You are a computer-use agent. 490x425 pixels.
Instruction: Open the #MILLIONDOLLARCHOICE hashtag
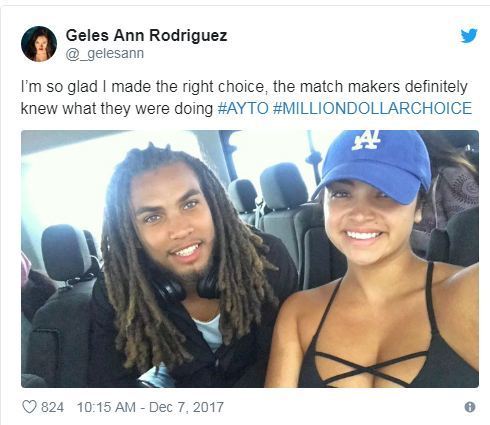coord(372,108)
